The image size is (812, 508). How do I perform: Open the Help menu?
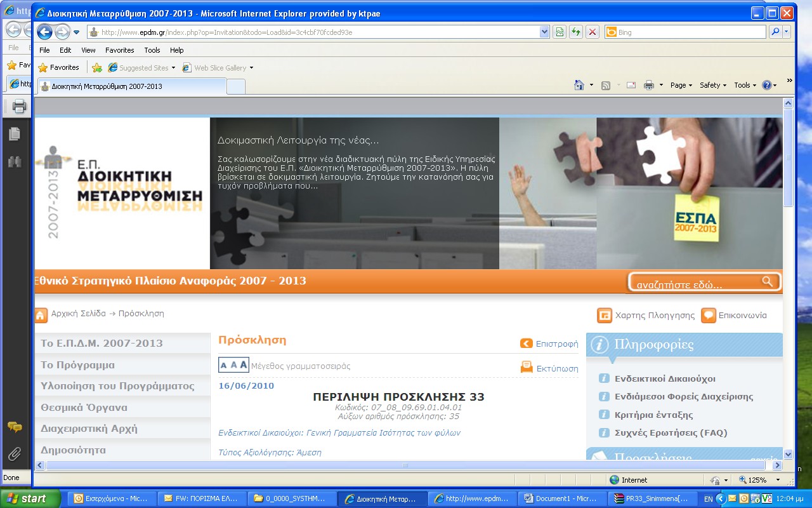tap(177, 50)
